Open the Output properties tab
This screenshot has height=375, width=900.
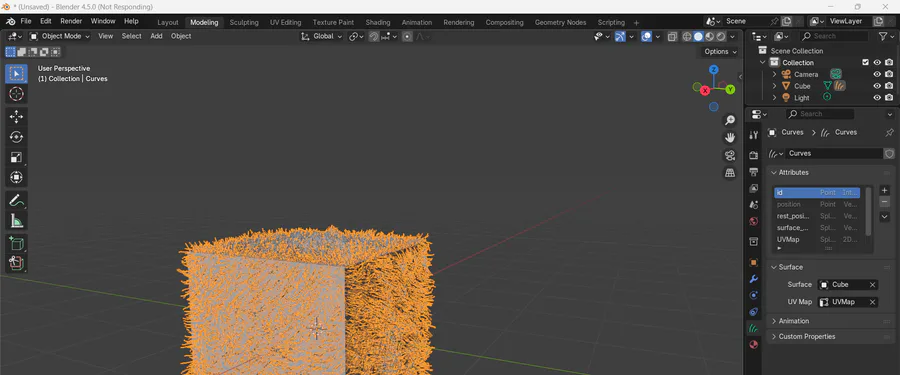click(x=754, y=172)
